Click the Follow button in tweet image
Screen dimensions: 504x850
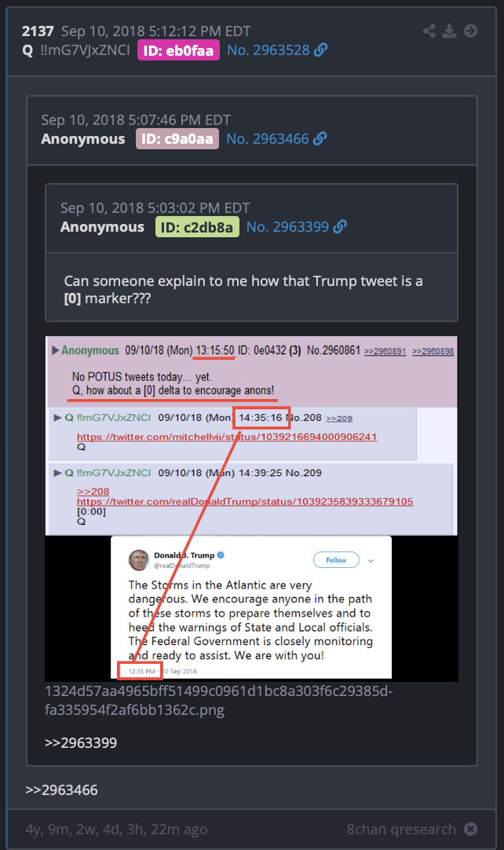click(x=336, y=560)
